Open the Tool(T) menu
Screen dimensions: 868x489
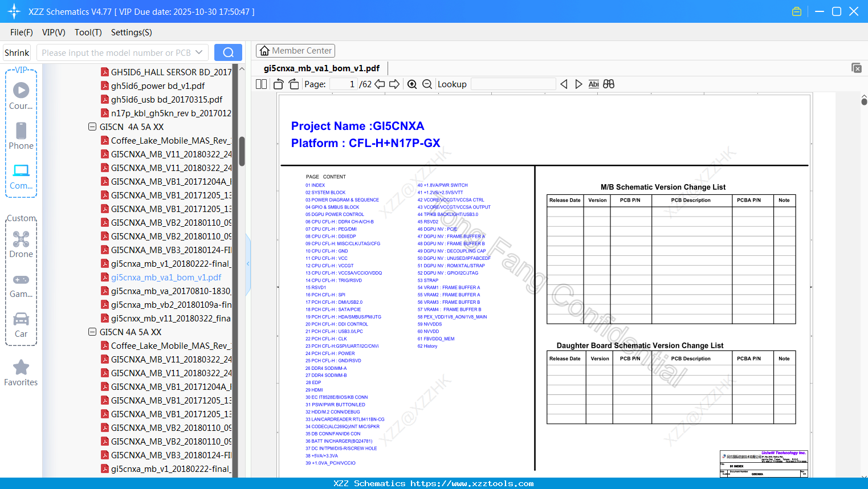(x=88, y=32)
